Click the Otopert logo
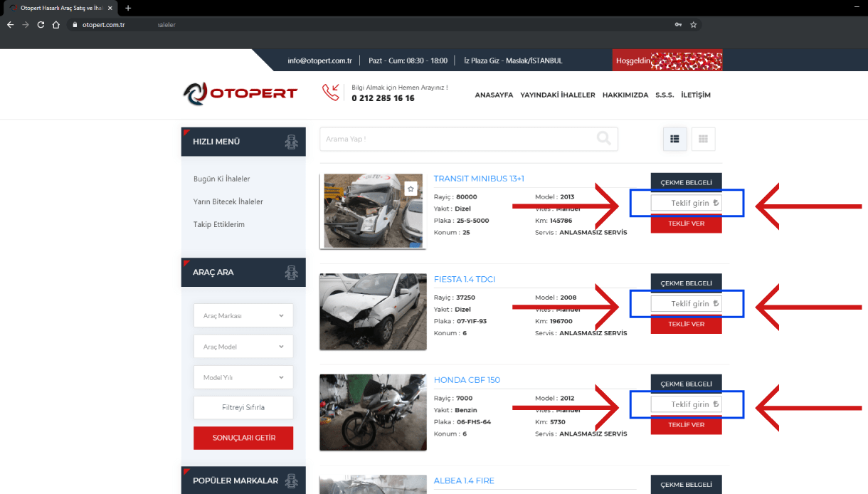Image resolution: width=868 pixels, height=494 pixels. point(240,93)
